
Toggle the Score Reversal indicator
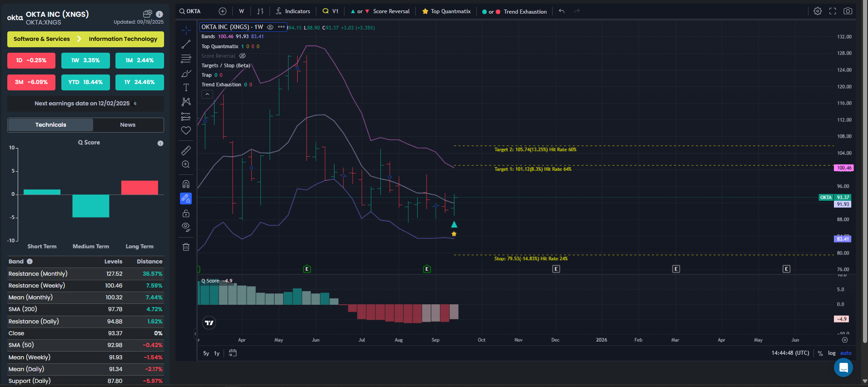pos(380,11)
